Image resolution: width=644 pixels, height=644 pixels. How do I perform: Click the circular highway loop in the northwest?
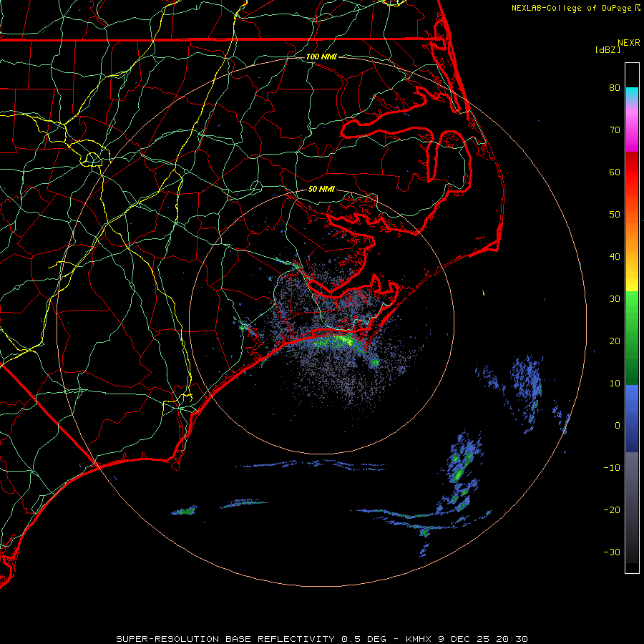[92, 158]
